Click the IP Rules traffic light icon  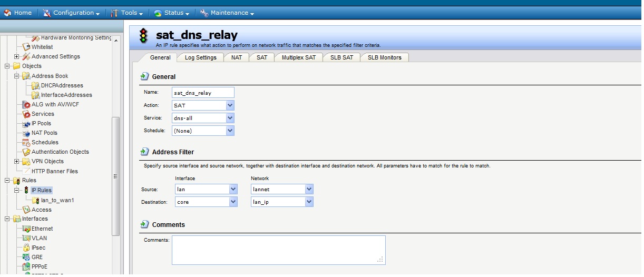pyautogui.click(x=26, y=190)
